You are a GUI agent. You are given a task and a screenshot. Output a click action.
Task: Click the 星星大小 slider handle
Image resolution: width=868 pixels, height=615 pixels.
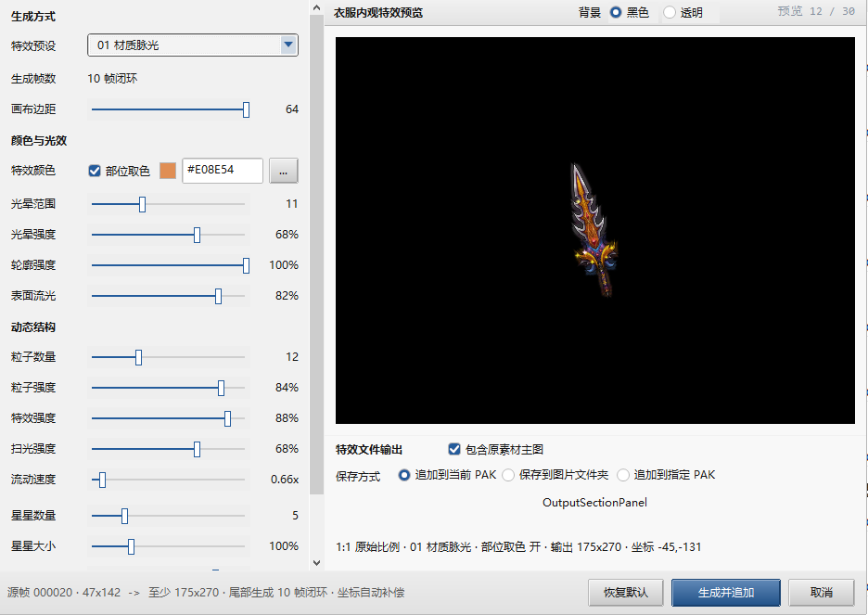pyautogui.click(x=131, y=546)
